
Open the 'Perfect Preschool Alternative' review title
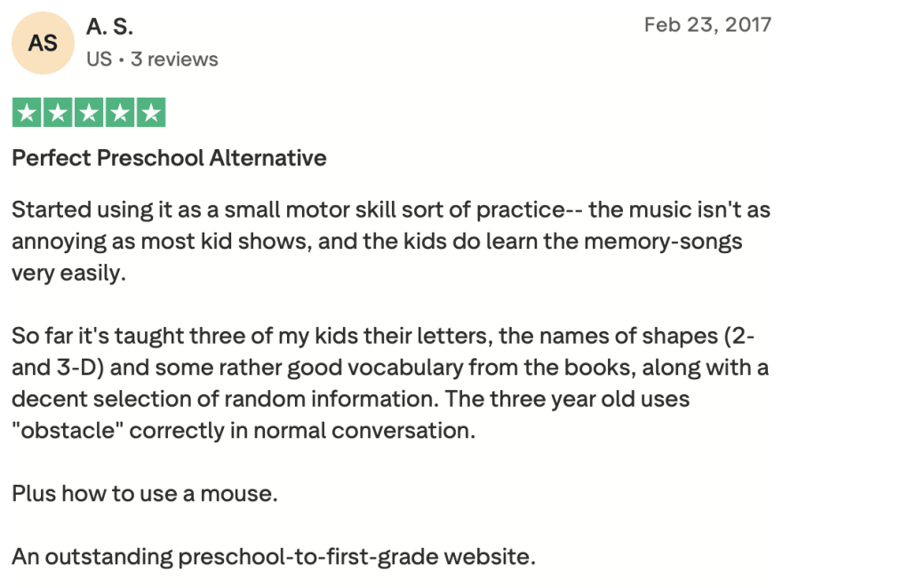169,158
